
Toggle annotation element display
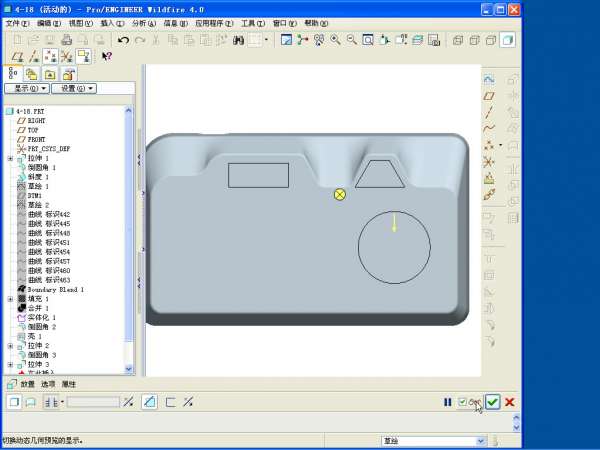tap(83, 57)
